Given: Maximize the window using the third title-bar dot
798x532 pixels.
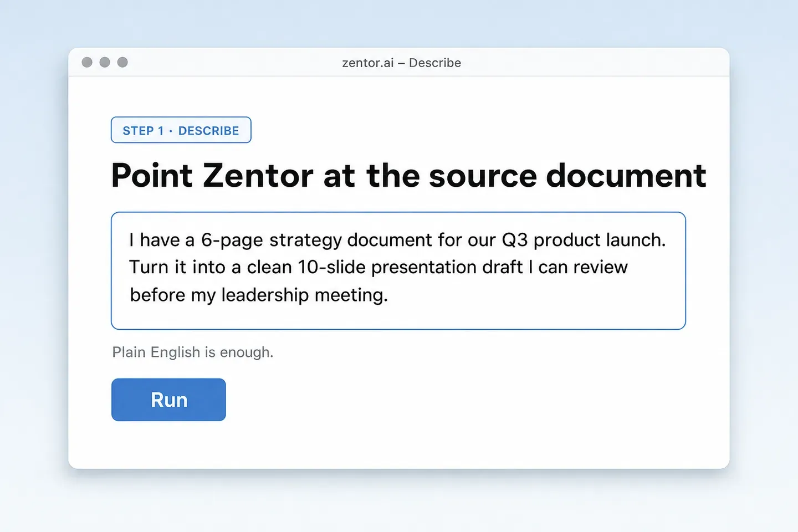Looking at the screenshot, I should click(122, 62).
